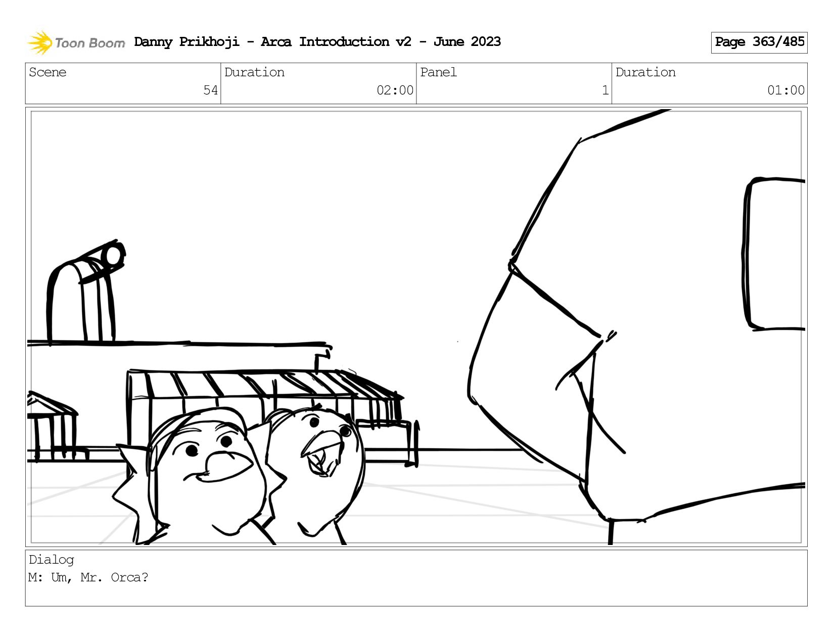Viewport: 834px width, 644px height.
Task: Click the document title 'Danny Prikhoji - Arca Introduction v2 - June 2023'
Action: (x=317, y=42)
